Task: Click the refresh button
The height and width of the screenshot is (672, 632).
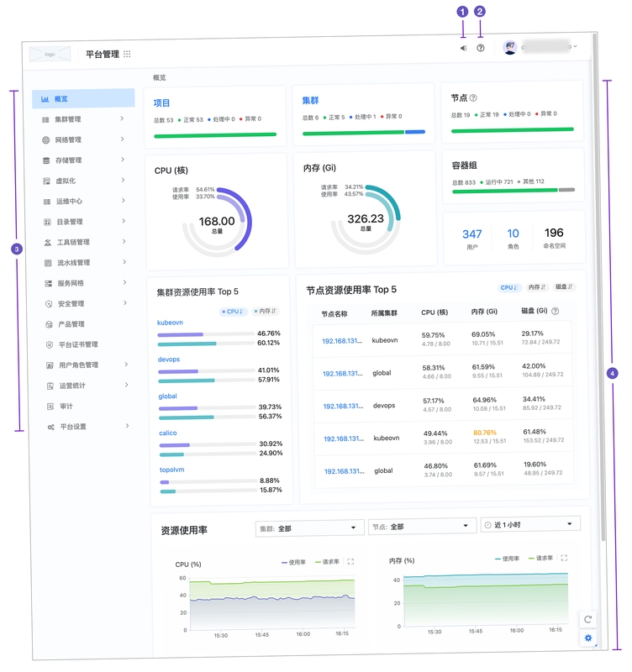Action: 587,619
